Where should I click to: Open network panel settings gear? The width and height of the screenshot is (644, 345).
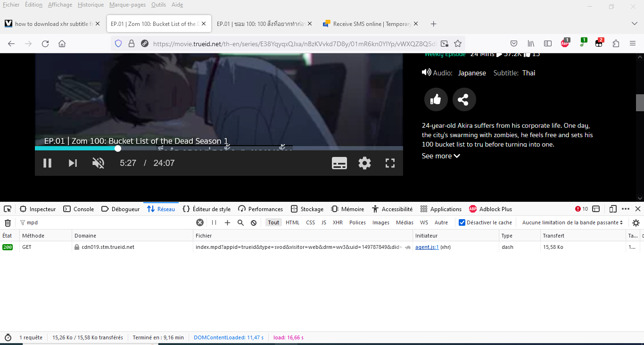tap(636, 222)
